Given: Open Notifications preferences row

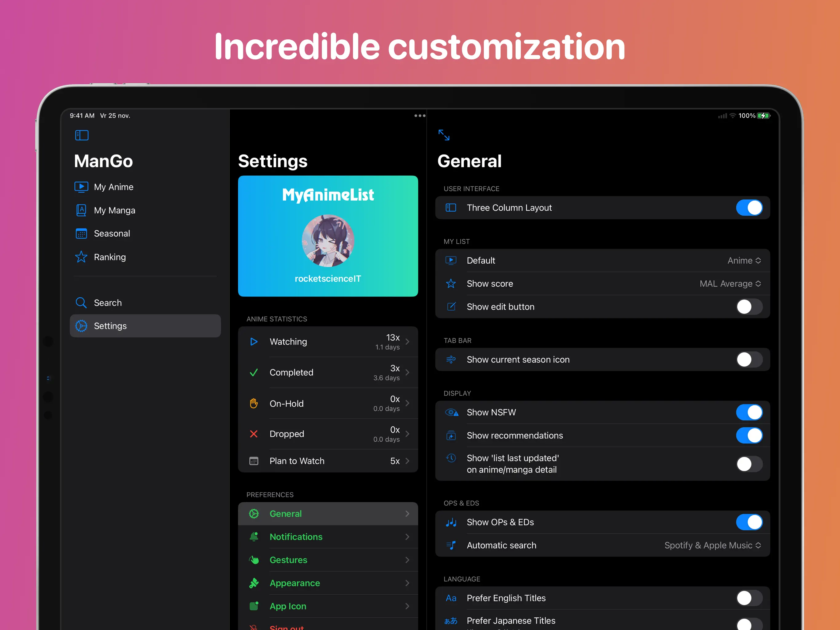Looking at the screenshot, I should (x=328, y=537).
